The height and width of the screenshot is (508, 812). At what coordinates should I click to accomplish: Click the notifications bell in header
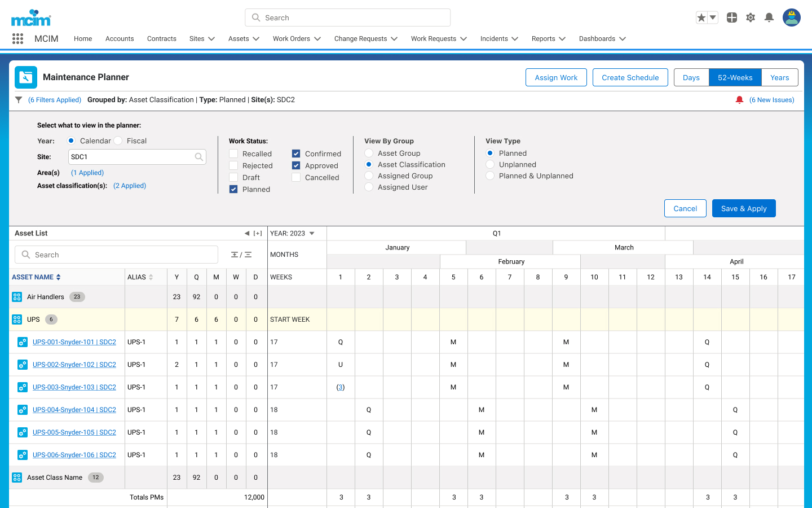coord(769,17)
